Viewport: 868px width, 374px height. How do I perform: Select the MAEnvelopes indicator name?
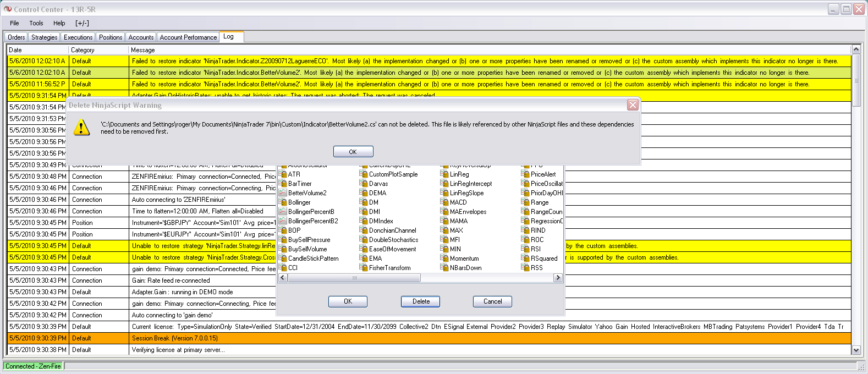[468, 212]
